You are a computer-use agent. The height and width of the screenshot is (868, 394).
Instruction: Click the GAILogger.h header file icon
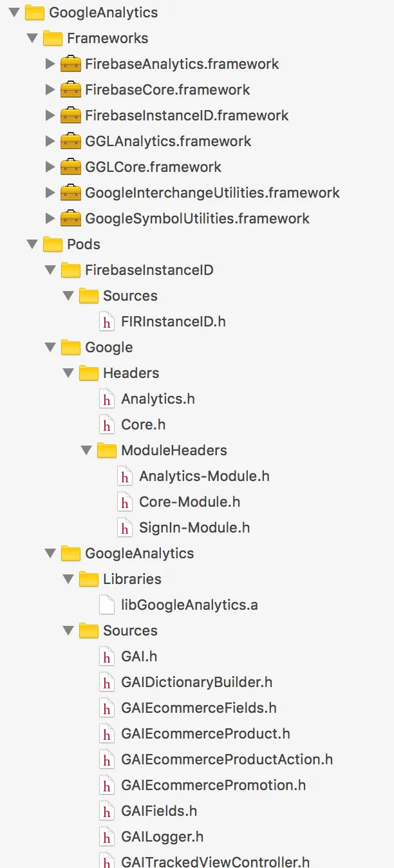click(107, 836)
